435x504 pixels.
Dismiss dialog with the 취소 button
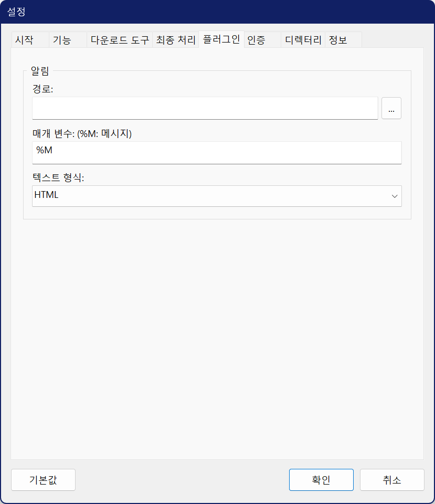(x=392, y=480)
